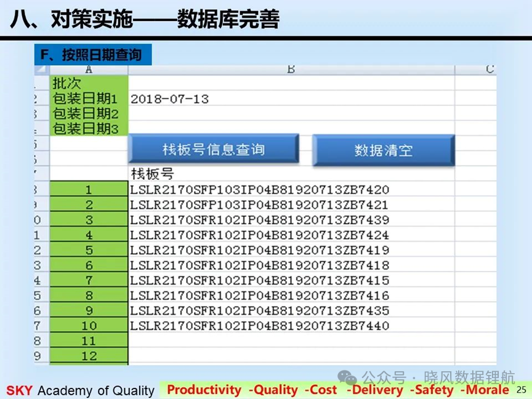Select the empty pallet cell beside index 12
532x399 pixels.
click(x=291, y=355)
